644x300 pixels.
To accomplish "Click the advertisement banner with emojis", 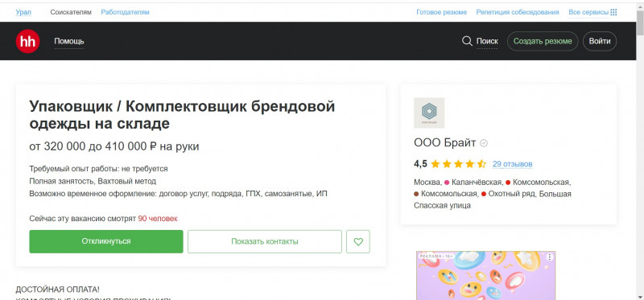I will [x=486, y=276].
